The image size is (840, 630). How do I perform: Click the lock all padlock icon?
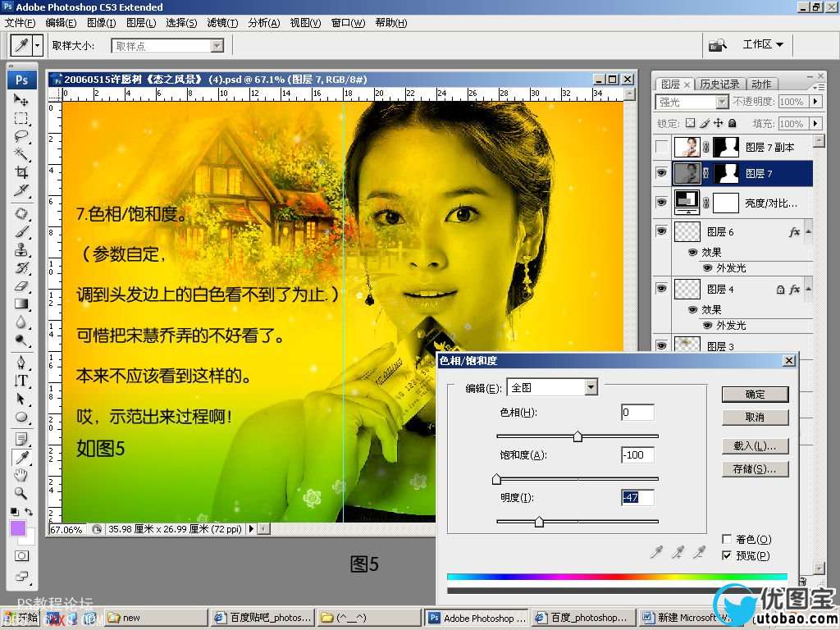(x=733, y=123)
